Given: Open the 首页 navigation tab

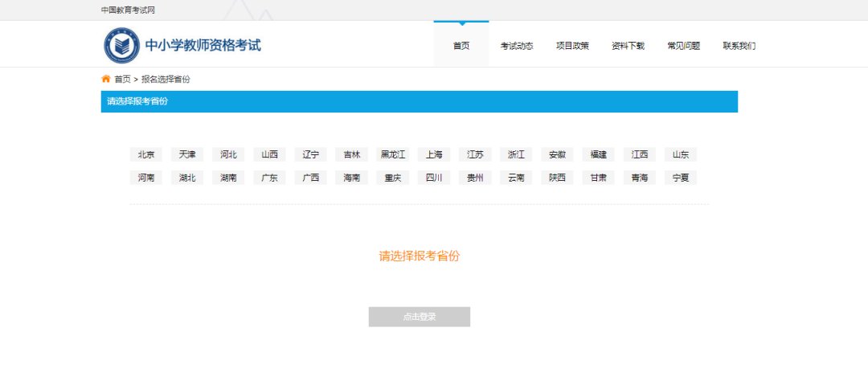Looking at the screenshot, I should click(x=461, y=46).
